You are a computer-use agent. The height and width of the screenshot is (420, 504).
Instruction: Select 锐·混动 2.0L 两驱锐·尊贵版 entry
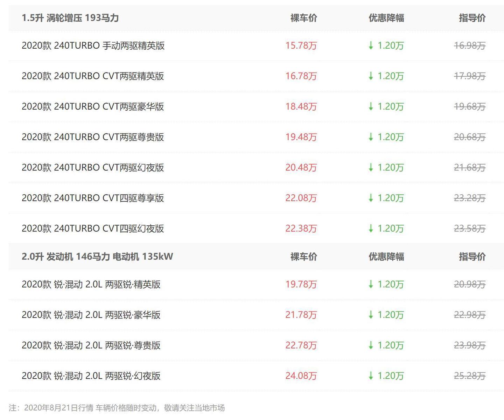pos(91,345)
